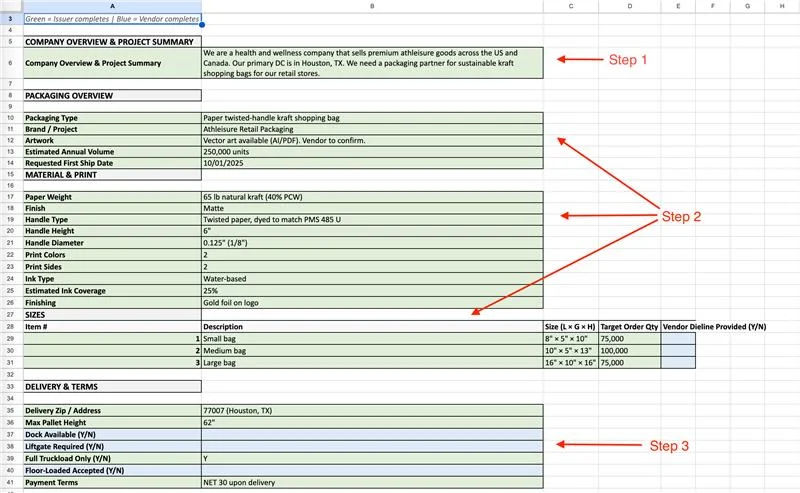Click the 100,000 target order quantity cell
Image resolution: width=800 pixels, height=493 pixels.
pos(629,352)
